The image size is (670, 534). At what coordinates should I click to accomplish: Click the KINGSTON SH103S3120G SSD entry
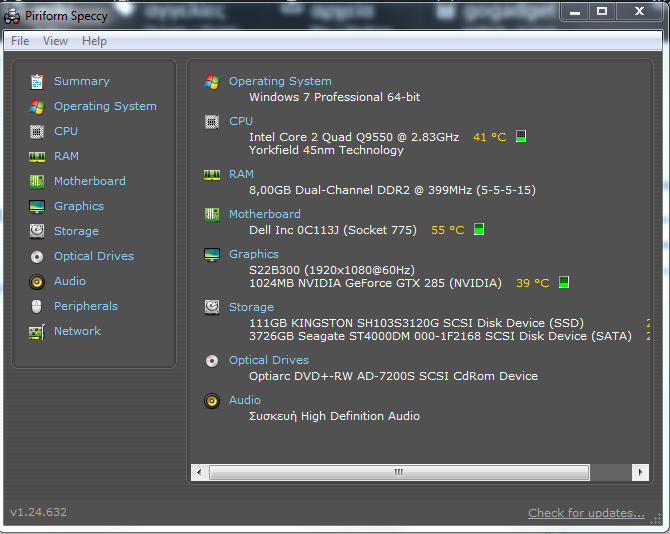[x=417, y=323]
